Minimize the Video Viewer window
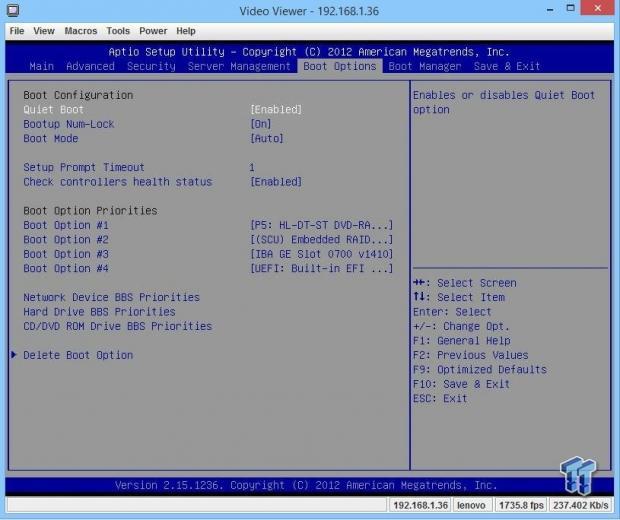 coord(550,9)
